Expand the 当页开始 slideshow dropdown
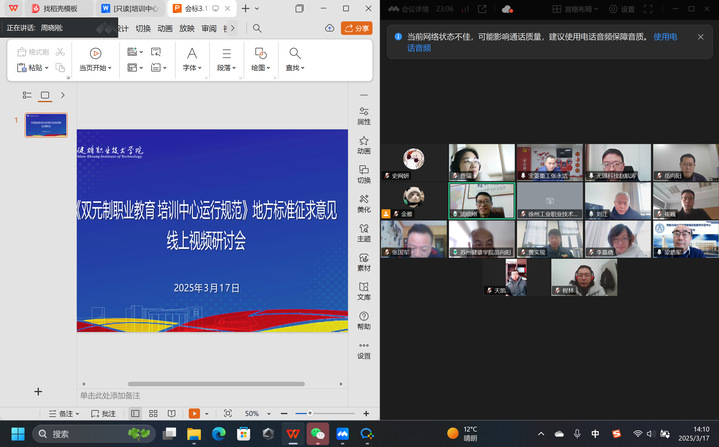This screenshot has width=719, height=447. 95,68
